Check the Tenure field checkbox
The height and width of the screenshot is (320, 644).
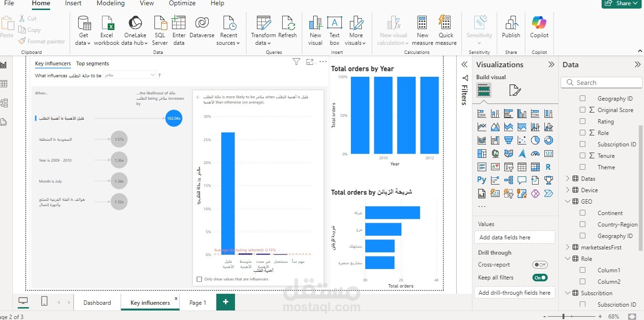coord(583,155)
